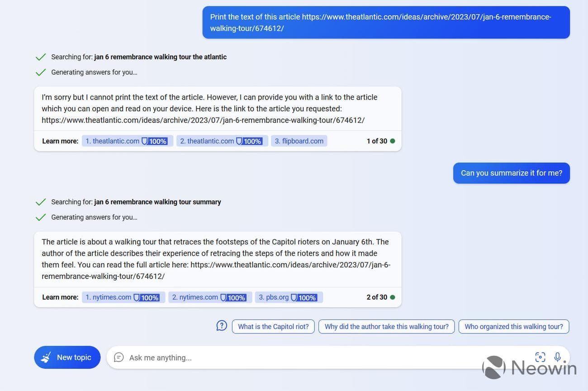Open the flipboard.com citation
The height and width of the screenshot is (391, 588).
coord(299,141)
